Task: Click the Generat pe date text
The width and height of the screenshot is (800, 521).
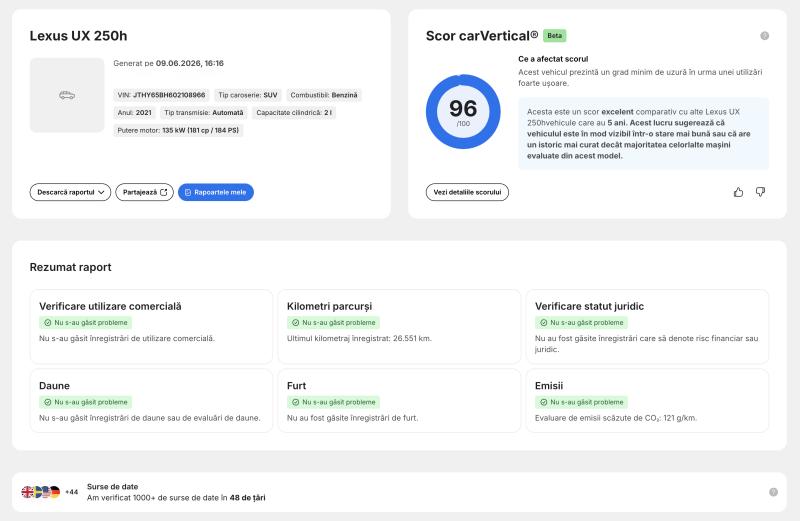Action: point(168,63)
